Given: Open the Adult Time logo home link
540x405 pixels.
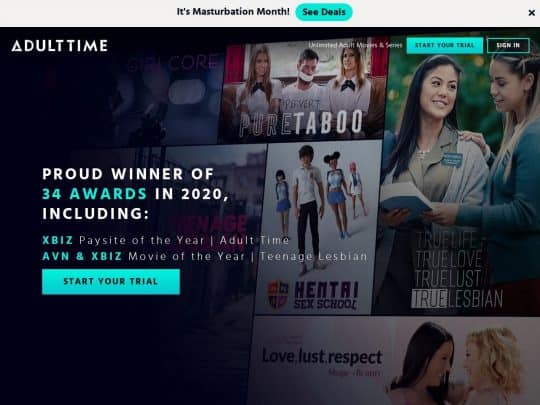Looking at the screenshot, I should click(x=60, y=46).
